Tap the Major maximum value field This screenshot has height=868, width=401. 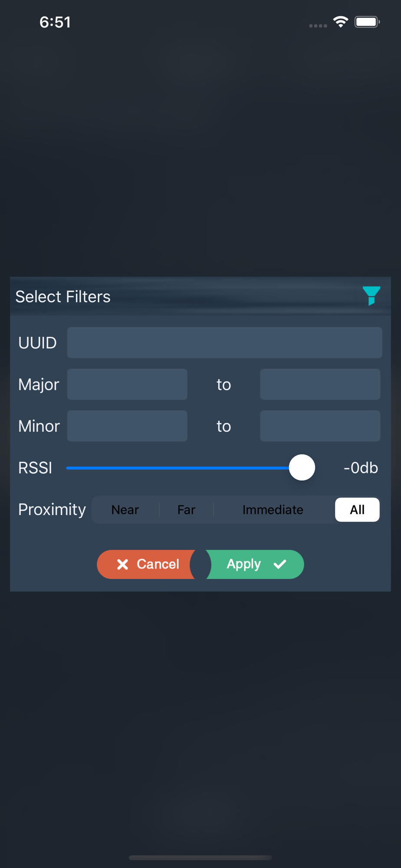[x=320, y=384]
